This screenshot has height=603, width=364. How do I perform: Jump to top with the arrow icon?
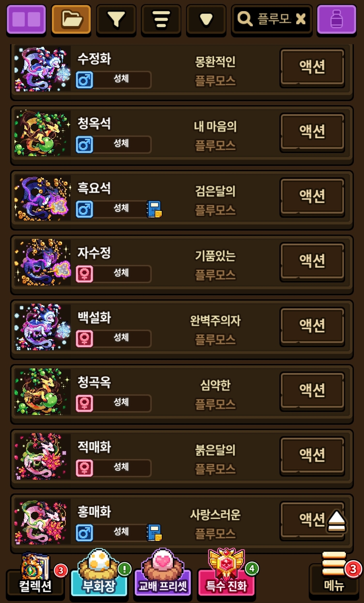336,521
